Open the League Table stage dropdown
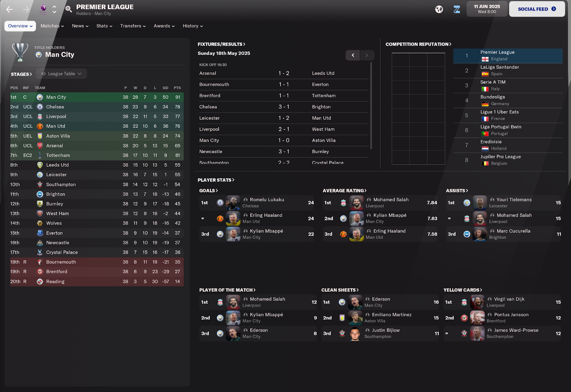 [61, 74]
